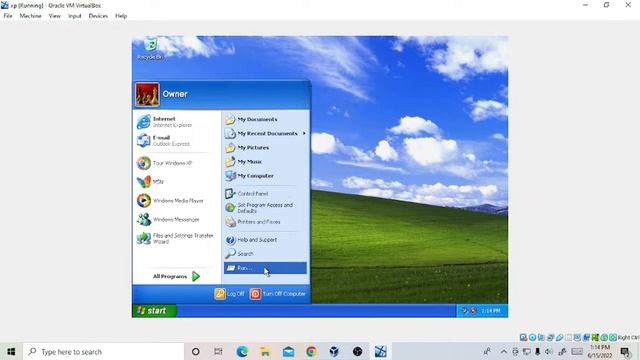Open Internet Explorer from the Start menu
The height and width of the screenshot is (360, 640).
point(176,122)
